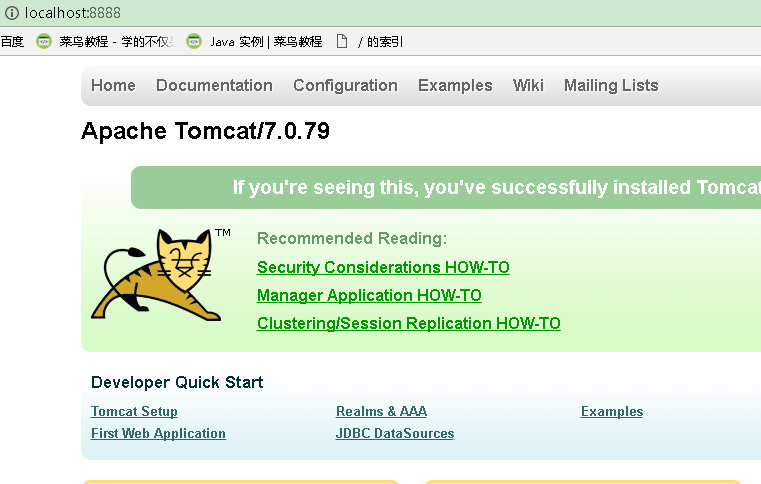The width and height of the screenshot is (761, 484).
Task: Open Manager Application HOW-TO link
Action: [x=369, y=295]
